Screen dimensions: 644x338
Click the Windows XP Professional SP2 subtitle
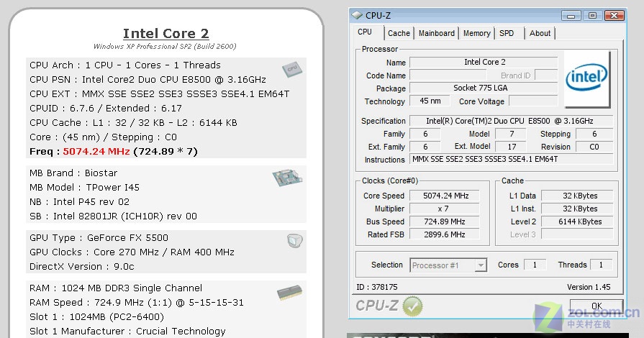165,47
